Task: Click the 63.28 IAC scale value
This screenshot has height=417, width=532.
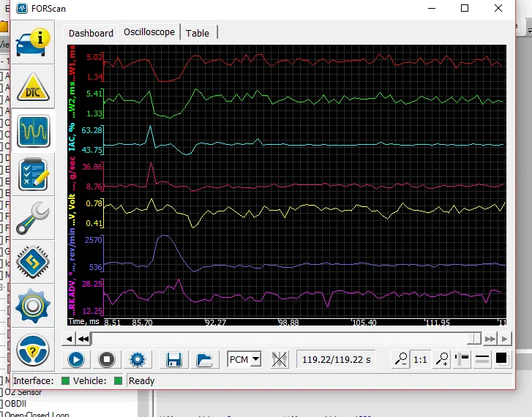Action: click(x=91, y=130)
